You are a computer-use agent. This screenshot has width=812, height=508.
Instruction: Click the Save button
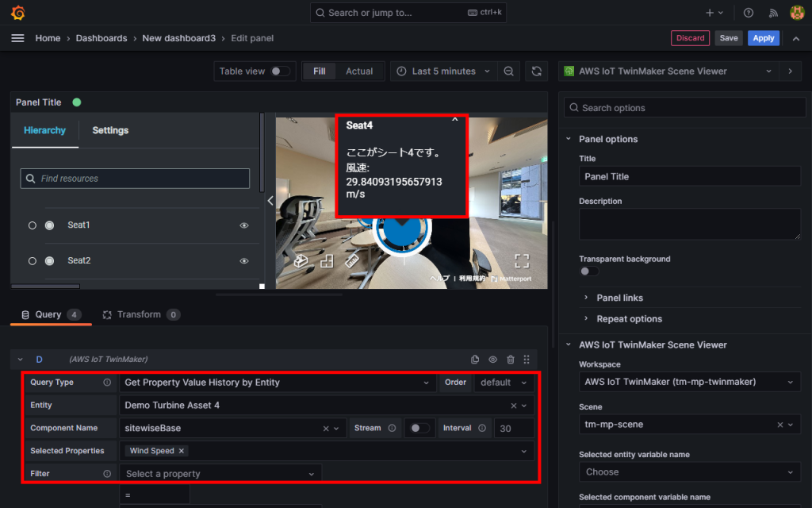tap(729, 38)
